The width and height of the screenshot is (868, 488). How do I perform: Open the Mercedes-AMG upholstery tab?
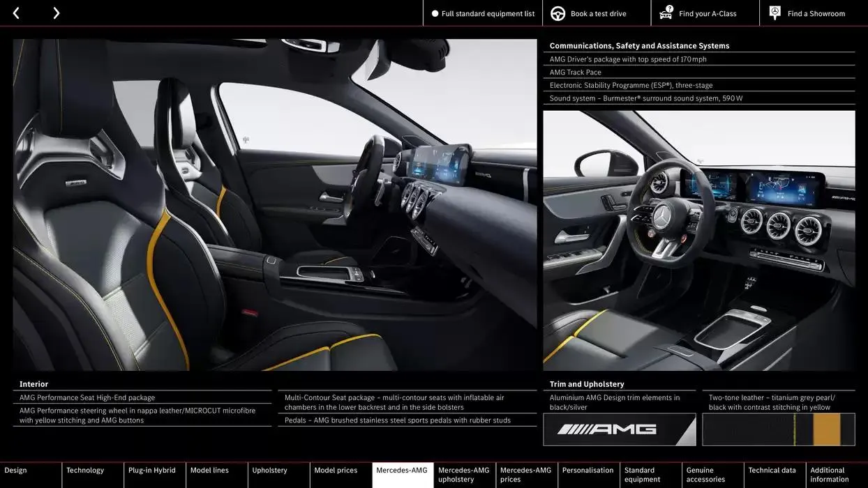[x=464, y=474]
